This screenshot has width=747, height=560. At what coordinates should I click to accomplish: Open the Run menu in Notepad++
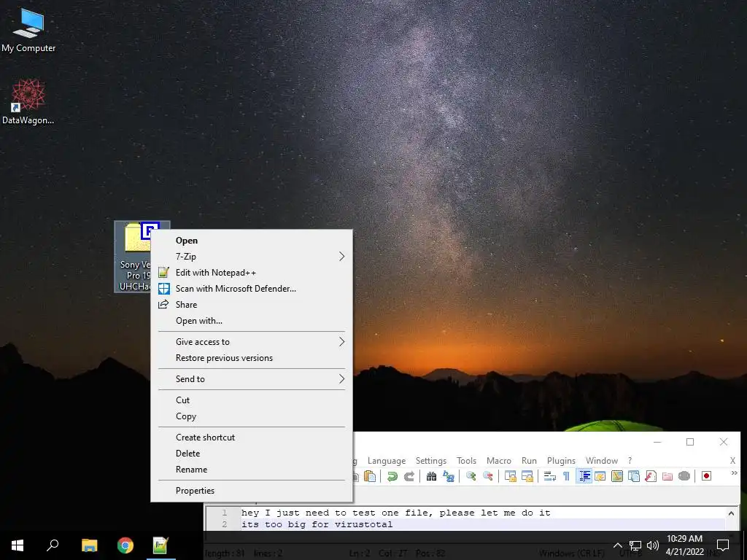pos(529,461)
